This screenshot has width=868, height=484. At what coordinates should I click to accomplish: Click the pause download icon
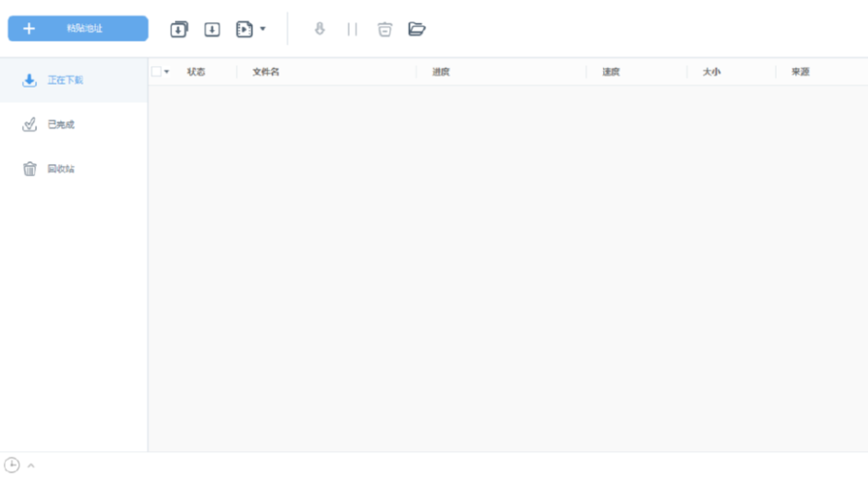click(352, 29)
